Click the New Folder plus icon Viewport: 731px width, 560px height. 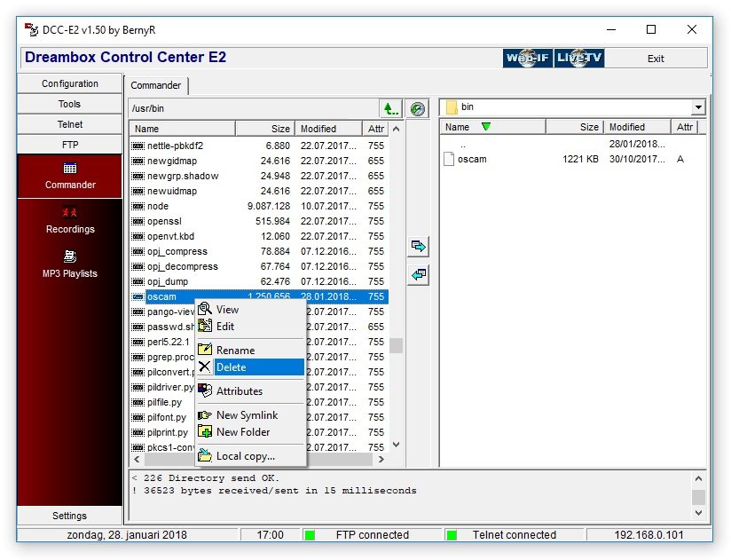(205, 432)
